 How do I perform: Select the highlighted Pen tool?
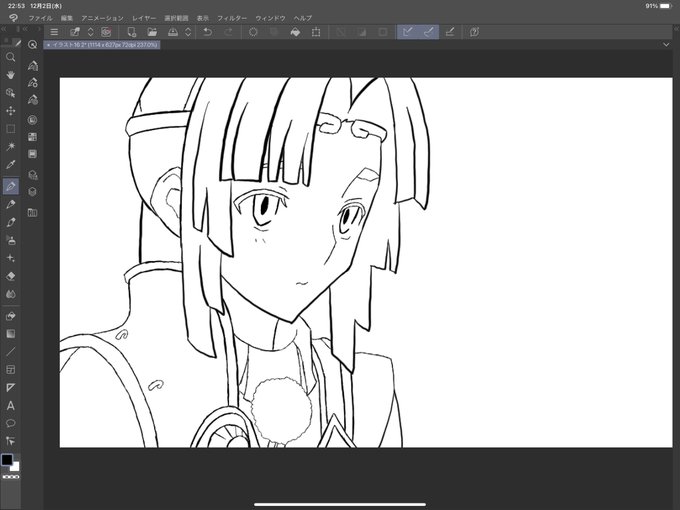click(11, 186)
